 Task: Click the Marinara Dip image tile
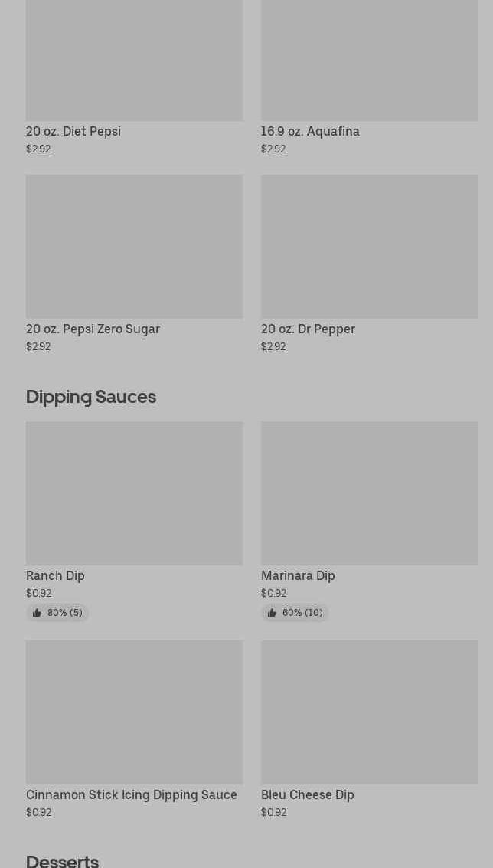(369, 493)
